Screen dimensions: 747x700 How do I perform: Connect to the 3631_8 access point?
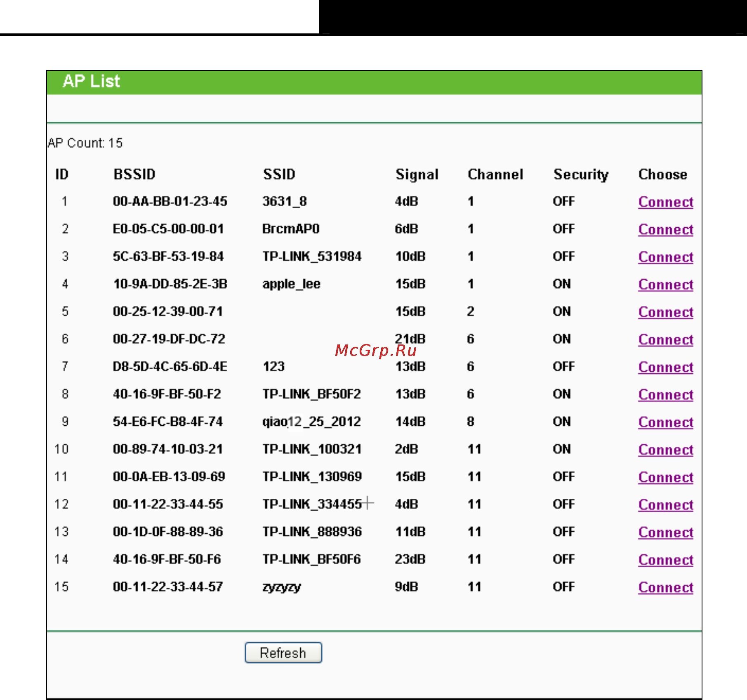point(666,202)
